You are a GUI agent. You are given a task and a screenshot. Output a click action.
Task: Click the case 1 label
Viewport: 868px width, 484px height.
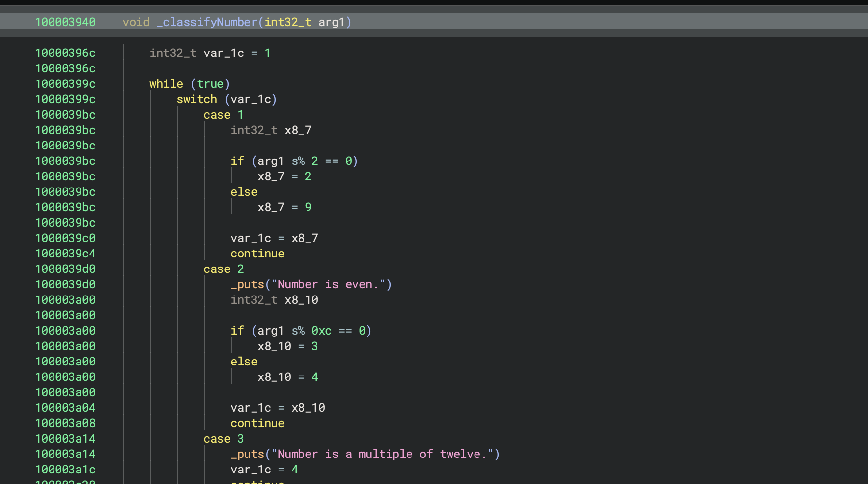tap(223, 115)
